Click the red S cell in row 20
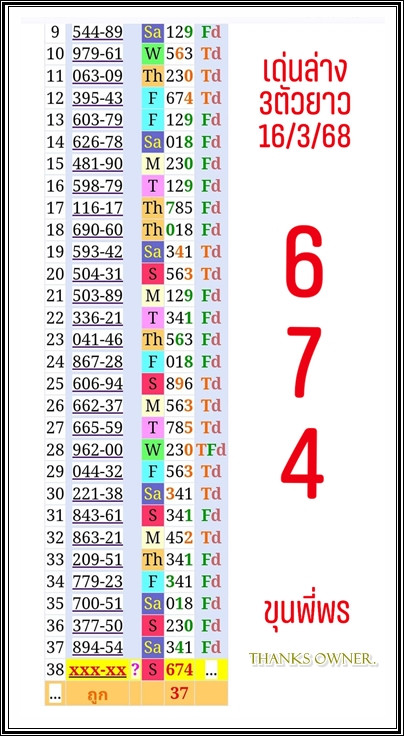This screenshot has height=736, width=404. click(x=153, y=274)
